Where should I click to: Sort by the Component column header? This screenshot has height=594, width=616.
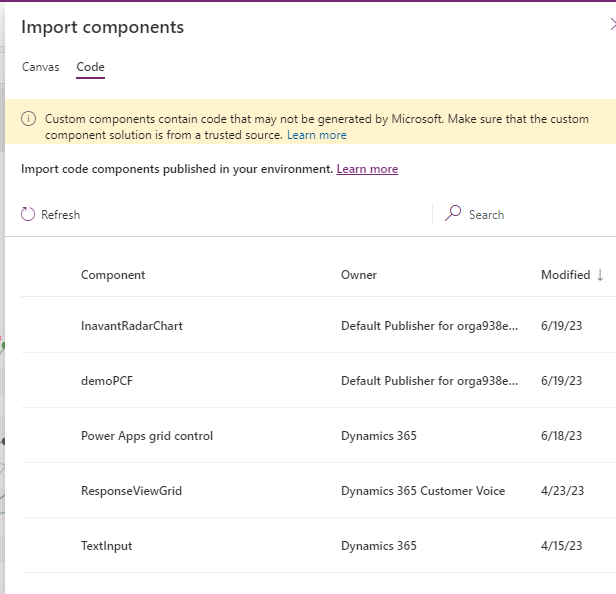pos(113,275)
